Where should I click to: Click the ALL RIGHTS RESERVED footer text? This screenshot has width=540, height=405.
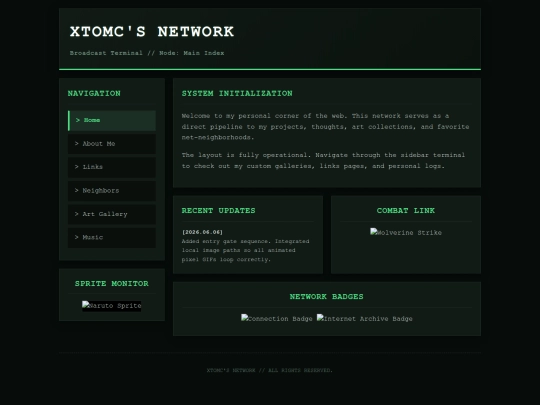pos(269,370)
